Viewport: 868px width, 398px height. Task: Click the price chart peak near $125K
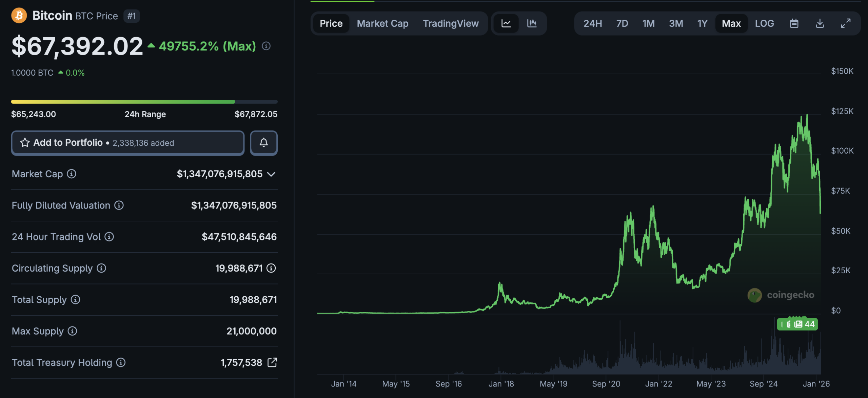[807, 115]
